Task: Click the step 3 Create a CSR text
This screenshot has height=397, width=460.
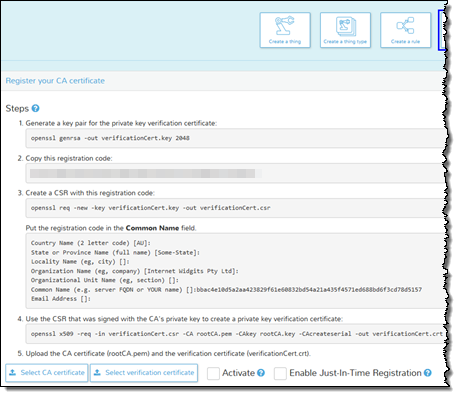Action: [90, 193]
